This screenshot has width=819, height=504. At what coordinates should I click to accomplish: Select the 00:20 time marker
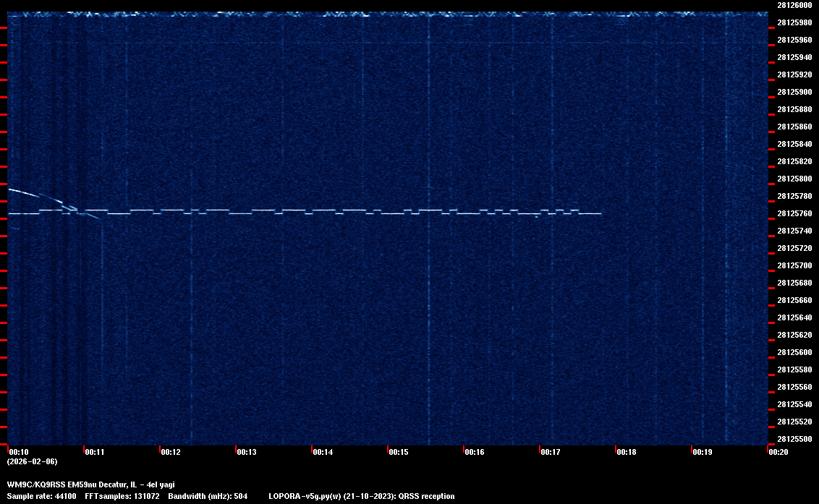coord(778,452)
